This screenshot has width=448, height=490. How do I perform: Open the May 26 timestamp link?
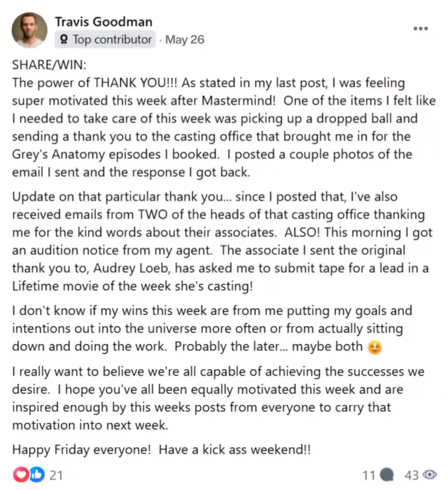coord(185,39)
